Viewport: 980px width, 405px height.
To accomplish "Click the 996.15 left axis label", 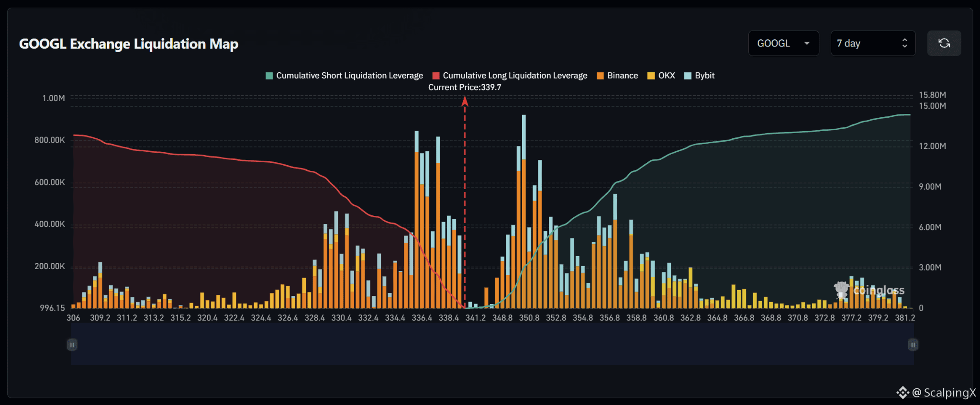I will (x=52, y=308).
